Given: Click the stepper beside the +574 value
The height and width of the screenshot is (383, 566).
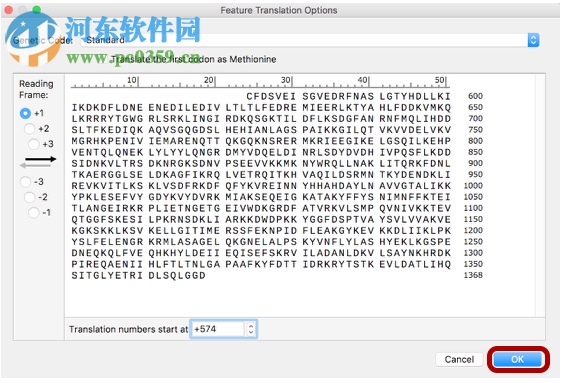Looking at the screenshot, I should click(251, 329).
